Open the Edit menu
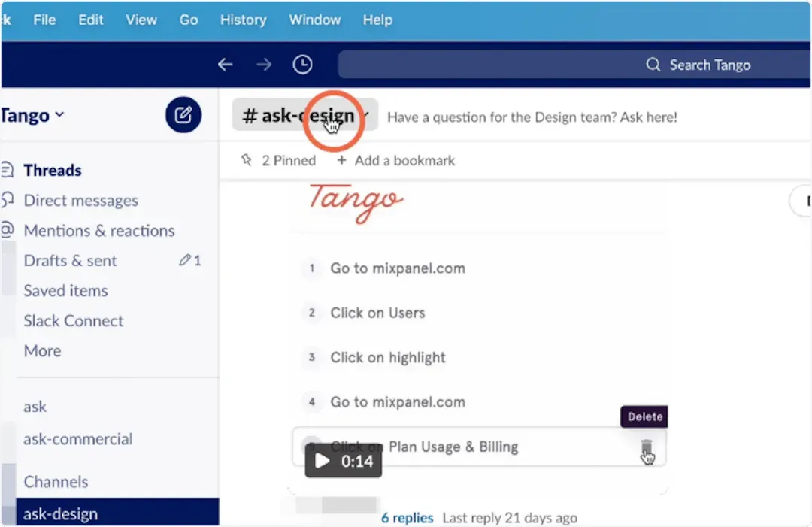This screenshot has height=527, width=812. [x=91, y=20]
